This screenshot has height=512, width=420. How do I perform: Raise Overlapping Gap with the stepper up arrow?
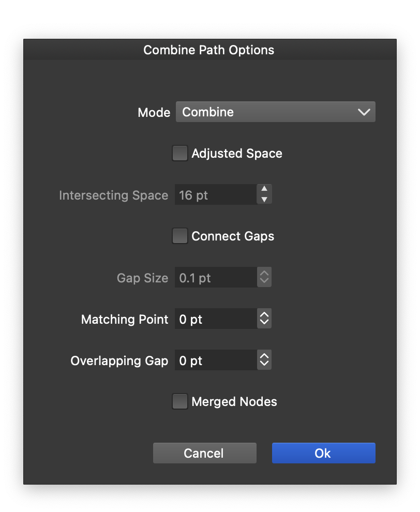coord(264,356)
